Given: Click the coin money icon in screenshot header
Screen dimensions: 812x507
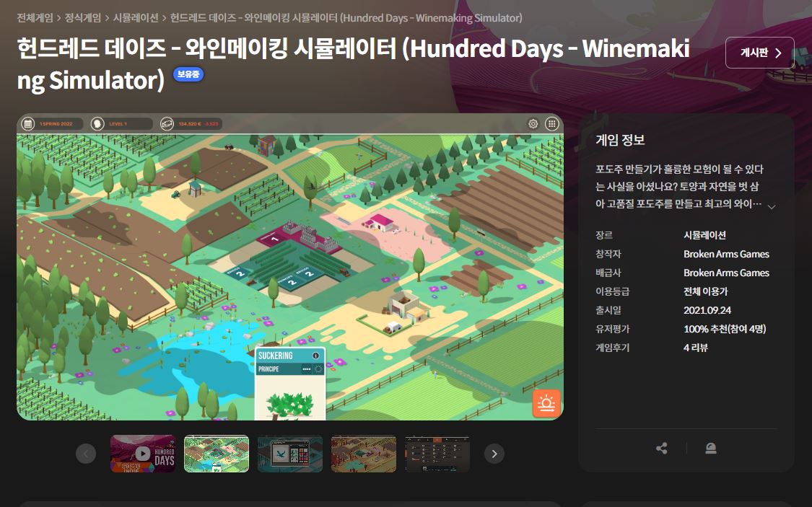Looking at the screenshot, I should tap(167, 123).
